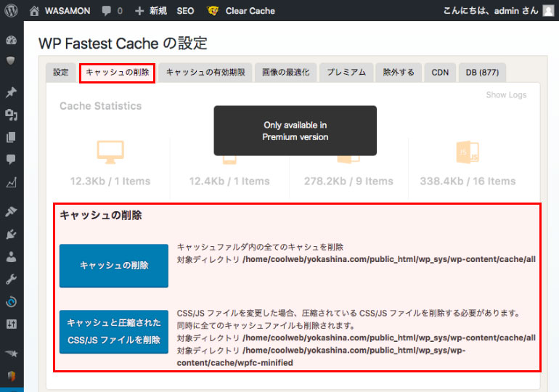Image resolution: width=559 pixels, height=392 pixels.
Task: Open the キャッシュの有効期限 tab
Action: [205, 73]
